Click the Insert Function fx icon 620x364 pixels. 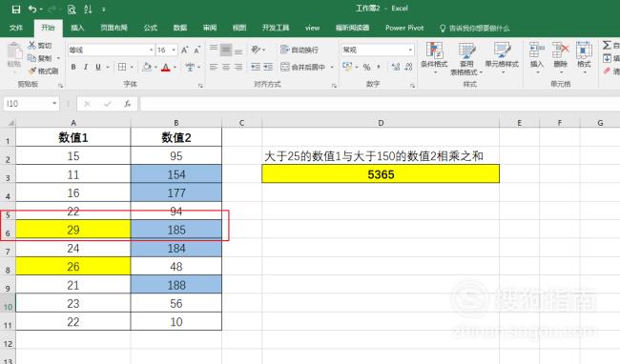127,104
